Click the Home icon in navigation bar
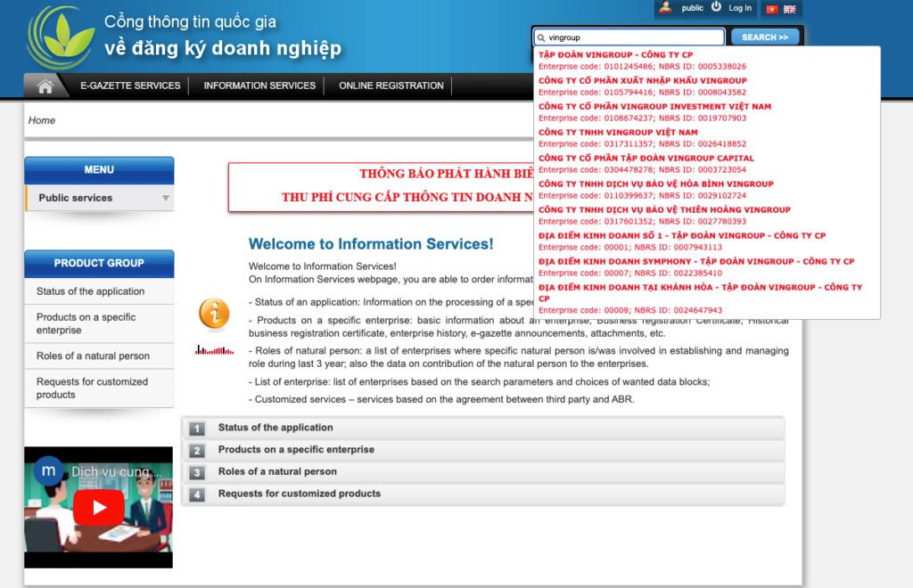913x588 pixels. pyautogui.click(x=45, y=86)
